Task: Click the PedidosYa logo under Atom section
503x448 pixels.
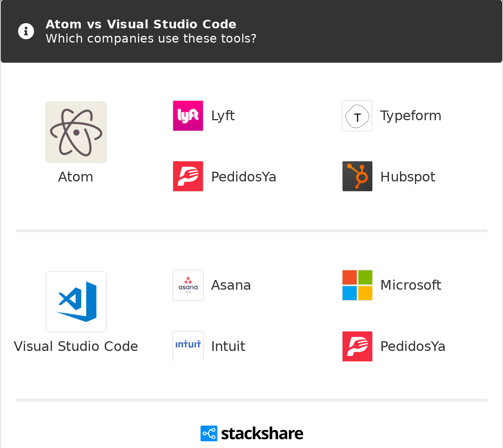Action: click(x=188, y=176)
